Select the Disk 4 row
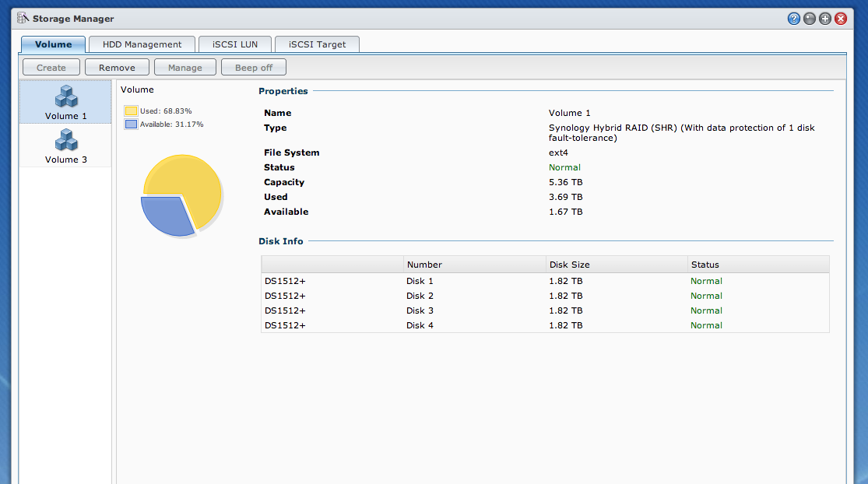 [545, 325]
